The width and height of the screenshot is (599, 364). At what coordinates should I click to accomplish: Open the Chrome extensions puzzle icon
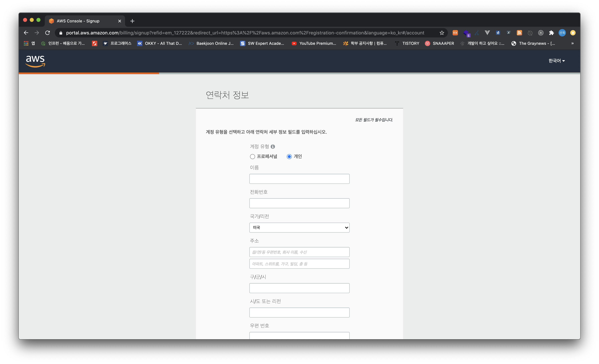[x=551, y=33]
